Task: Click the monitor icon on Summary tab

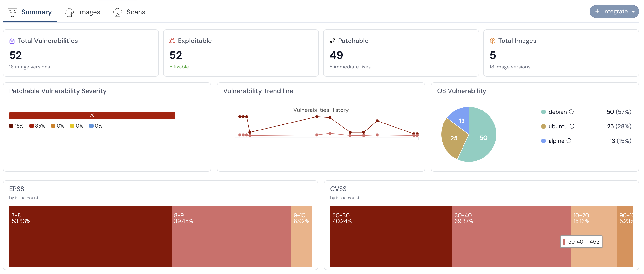Action: point(12,12)
